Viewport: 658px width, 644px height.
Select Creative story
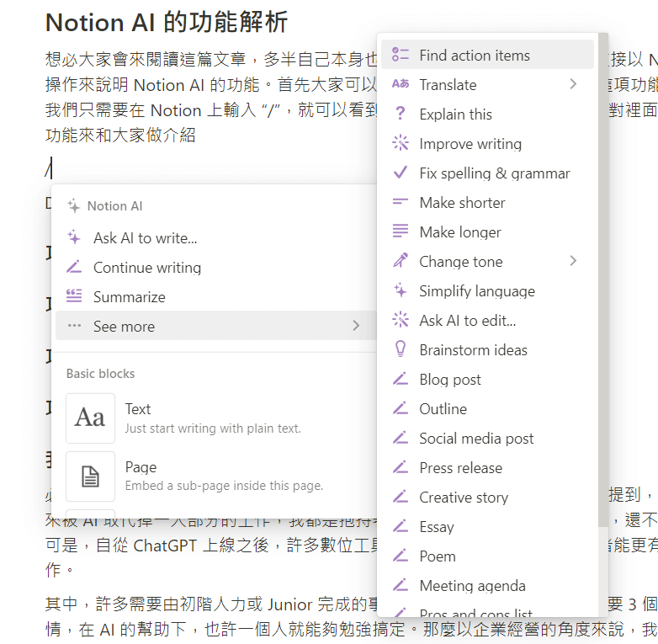coord(488,497)
